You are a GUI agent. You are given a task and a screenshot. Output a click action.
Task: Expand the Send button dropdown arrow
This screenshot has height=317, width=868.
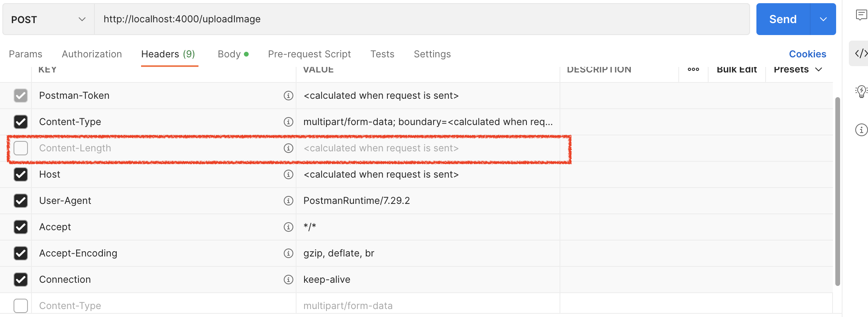tap(823, 20)
